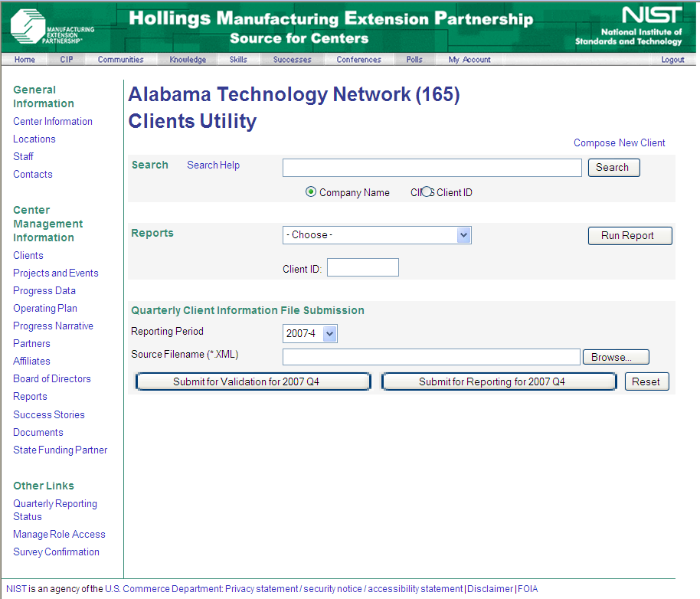This screenshot has height=599, width=700.
Task: Click in the Client ID input field
Action: coord(363,267)
